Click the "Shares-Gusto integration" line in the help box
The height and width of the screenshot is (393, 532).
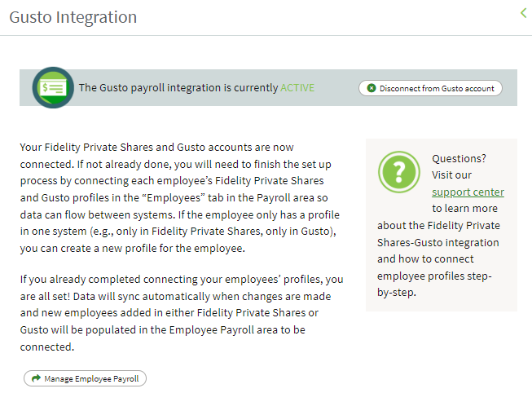point(438,242)
